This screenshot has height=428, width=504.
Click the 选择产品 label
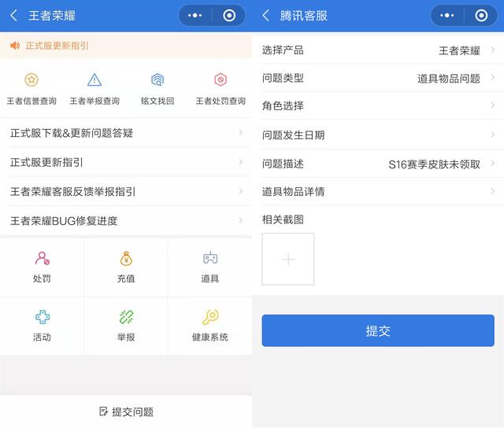click(283, 50)
